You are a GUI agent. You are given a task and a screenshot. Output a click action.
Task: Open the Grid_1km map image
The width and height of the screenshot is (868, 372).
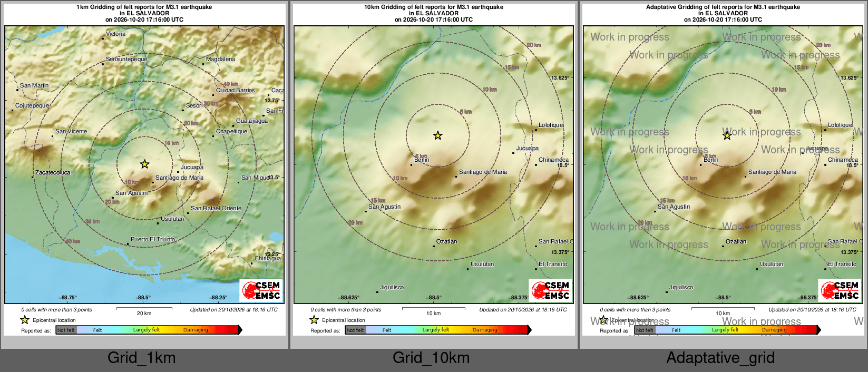[144, 170]
